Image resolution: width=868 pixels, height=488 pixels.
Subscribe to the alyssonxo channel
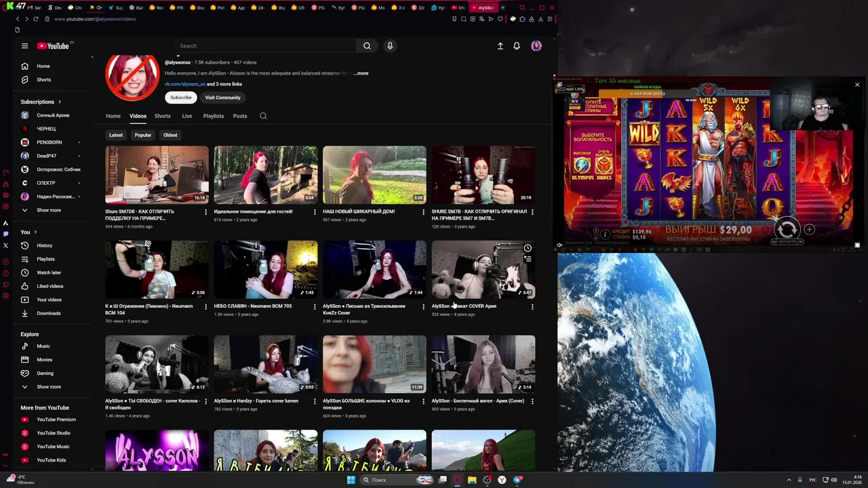181,98
